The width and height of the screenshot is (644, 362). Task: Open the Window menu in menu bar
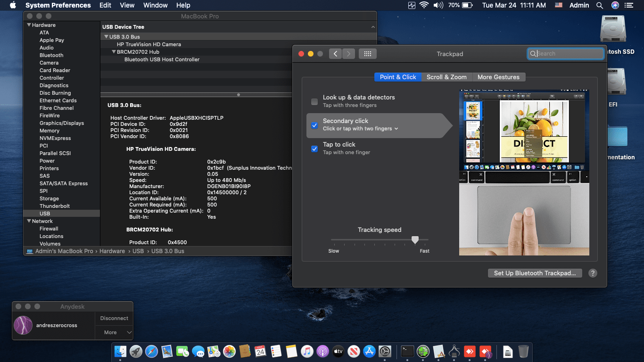pyautogui.click(x=155, y=5)
